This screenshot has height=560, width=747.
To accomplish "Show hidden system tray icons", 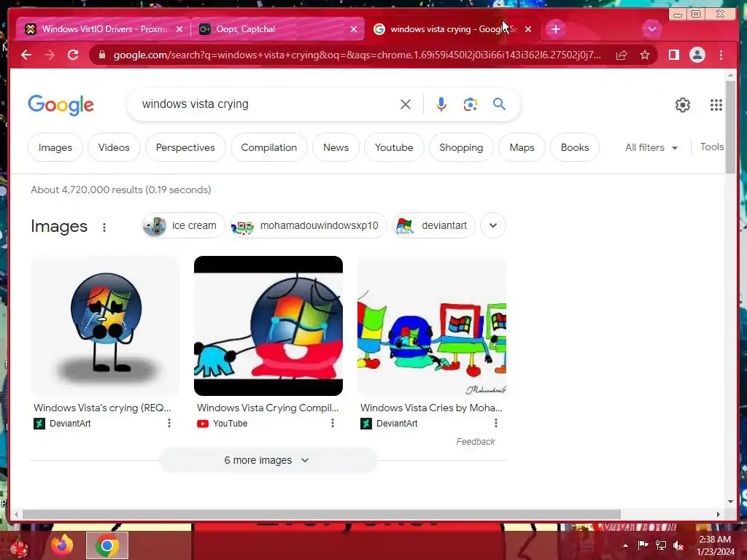I will [x=625, y=545].
